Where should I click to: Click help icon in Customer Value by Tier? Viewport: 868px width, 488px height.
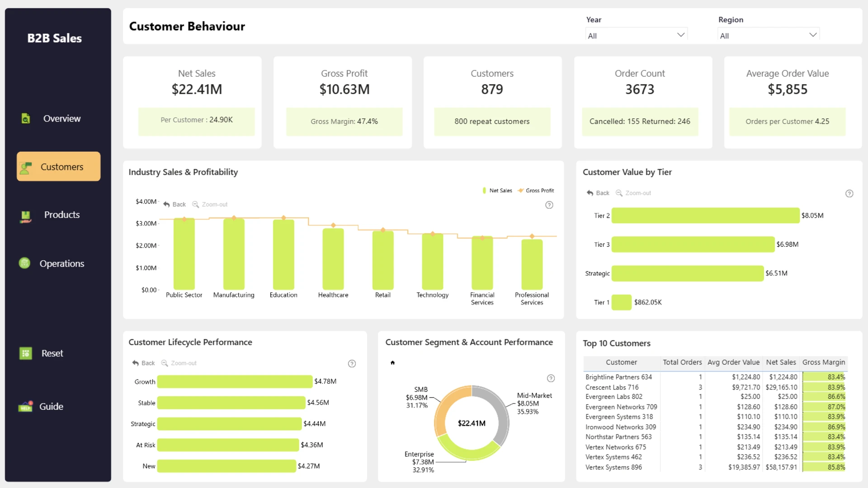(x=849, y=194)
